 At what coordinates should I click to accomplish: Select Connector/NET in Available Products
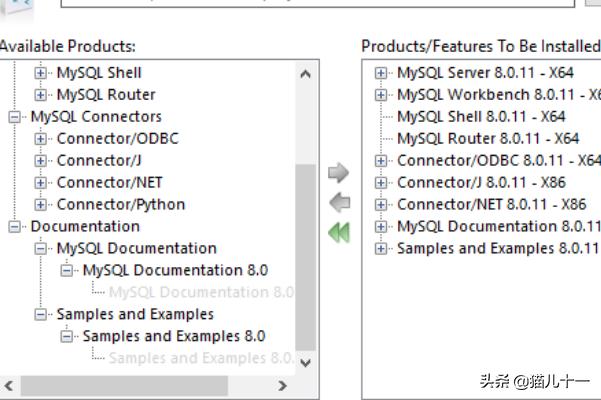point(110,183)
